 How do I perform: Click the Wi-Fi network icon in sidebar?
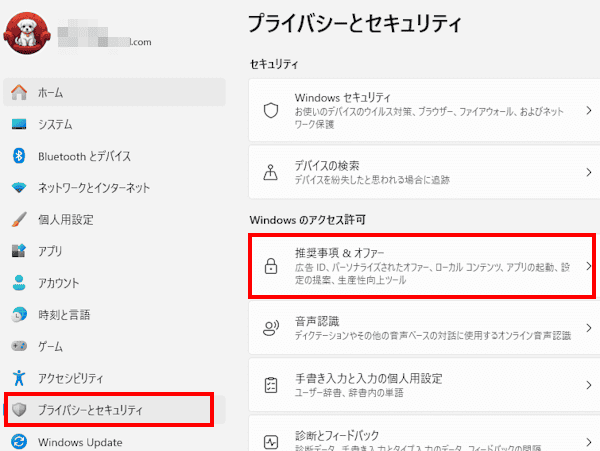(x=19, y=187)
